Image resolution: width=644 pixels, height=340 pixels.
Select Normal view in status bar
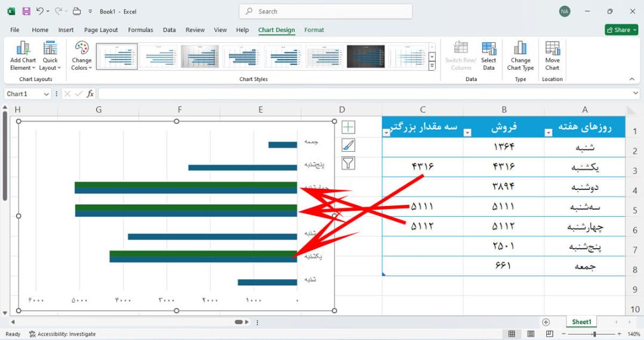[x=512, y=334]
